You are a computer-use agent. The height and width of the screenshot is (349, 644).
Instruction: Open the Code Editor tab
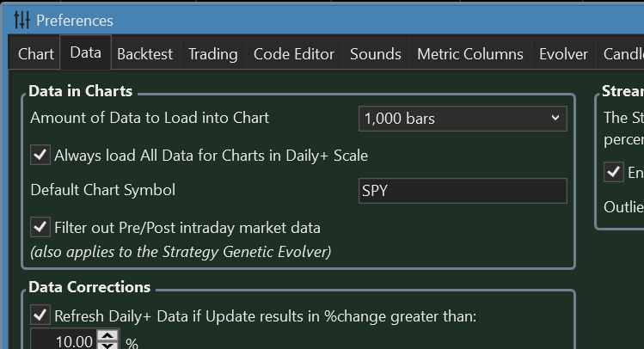coord(293,54)
